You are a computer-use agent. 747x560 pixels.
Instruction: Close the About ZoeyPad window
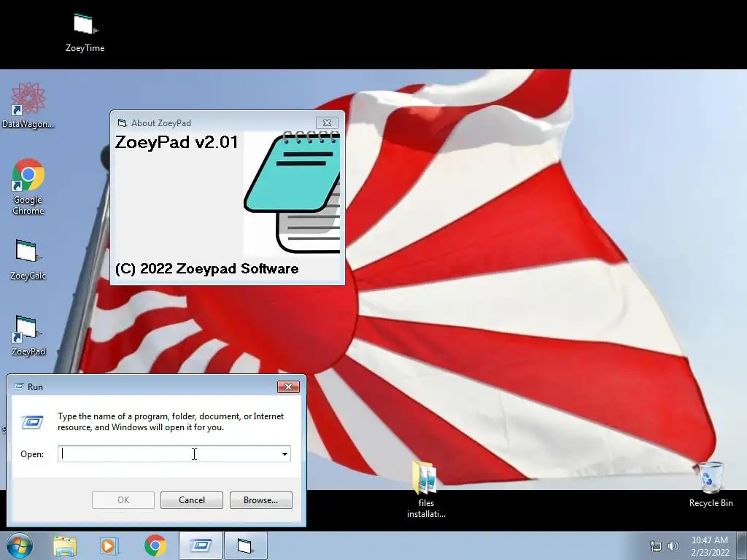[x=327, y=122]
